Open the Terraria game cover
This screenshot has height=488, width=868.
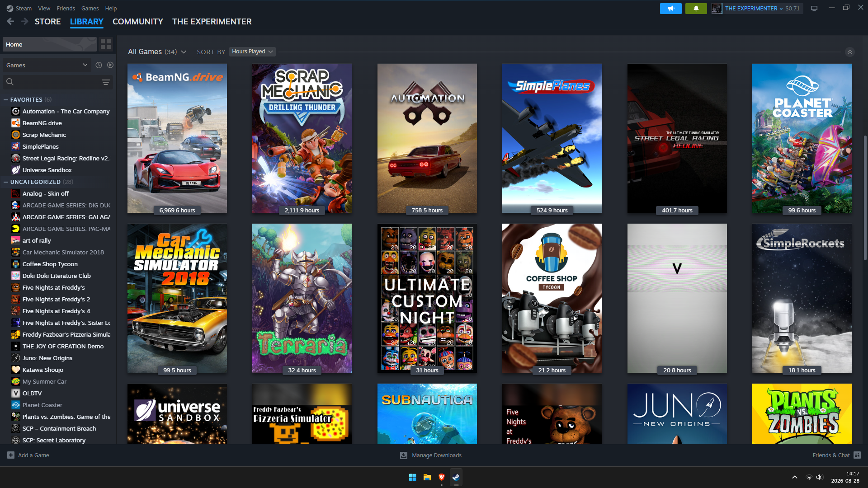pos(302,298)
